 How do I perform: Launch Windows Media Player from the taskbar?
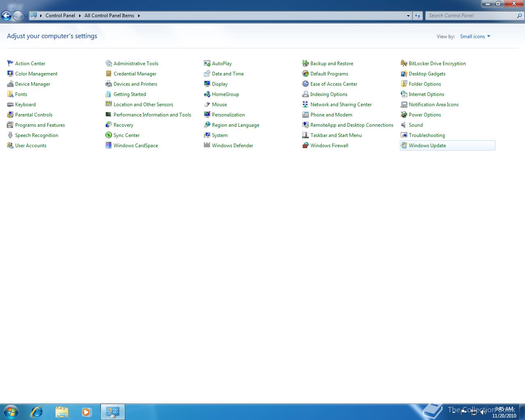87,411
